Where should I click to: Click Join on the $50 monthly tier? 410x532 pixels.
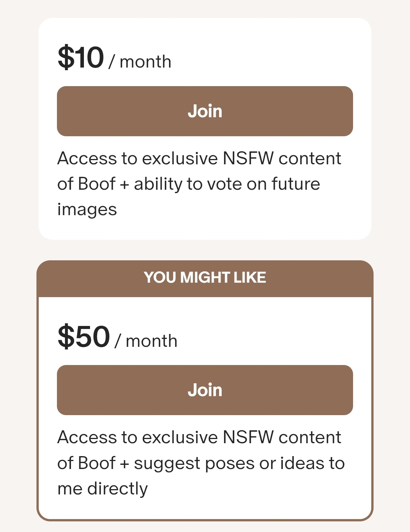pyautogui.click(x=205, y=390)
